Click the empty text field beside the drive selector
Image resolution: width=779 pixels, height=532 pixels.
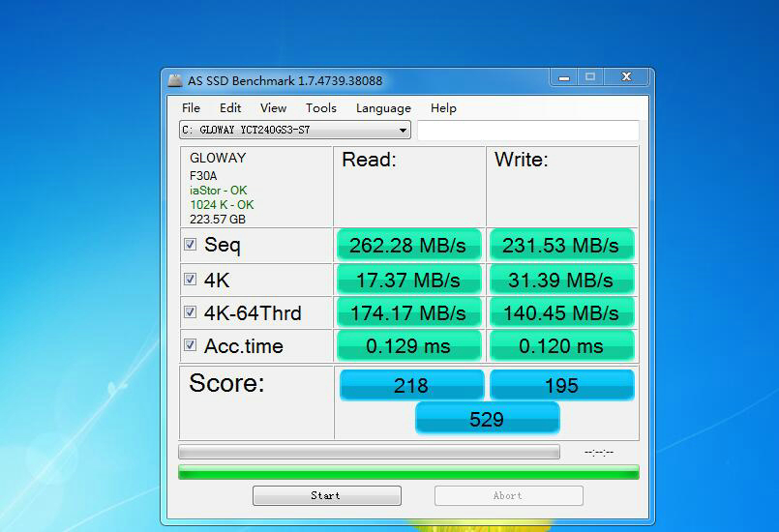(527, 131)
